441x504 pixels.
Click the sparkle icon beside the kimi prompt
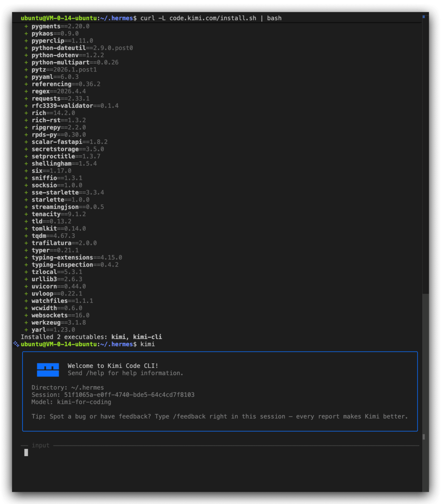tap(16, 344)
